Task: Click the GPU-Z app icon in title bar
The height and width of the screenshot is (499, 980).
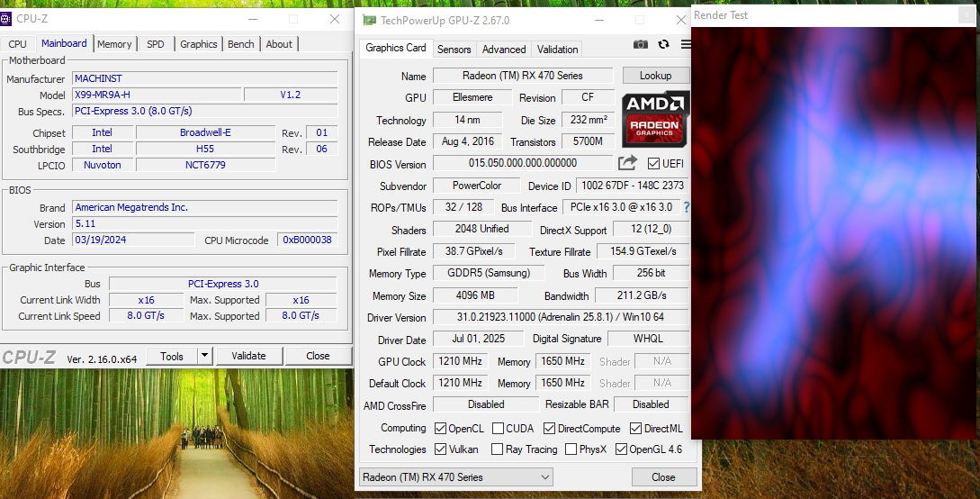Action: click(x=369, y=21)
